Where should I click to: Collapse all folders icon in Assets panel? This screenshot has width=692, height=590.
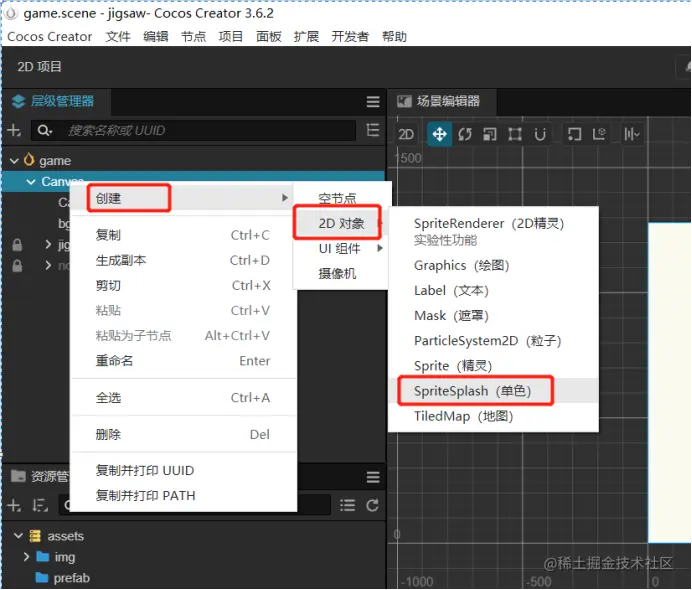(x=347, y=505)
